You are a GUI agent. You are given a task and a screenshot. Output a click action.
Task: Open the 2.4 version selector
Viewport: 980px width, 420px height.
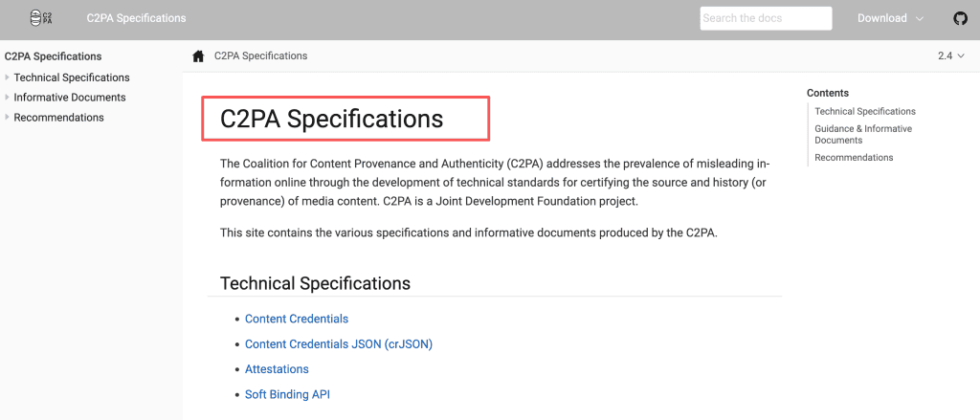pos(951,55)
